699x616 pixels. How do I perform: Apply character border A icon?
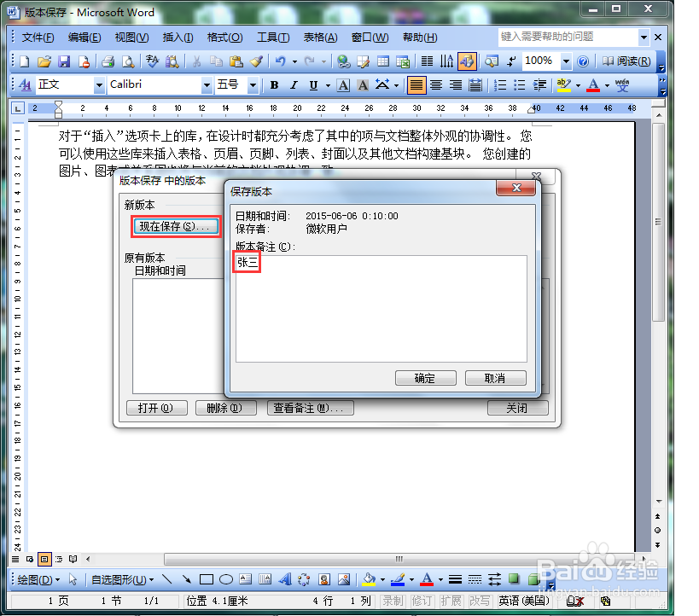[343, 85]
